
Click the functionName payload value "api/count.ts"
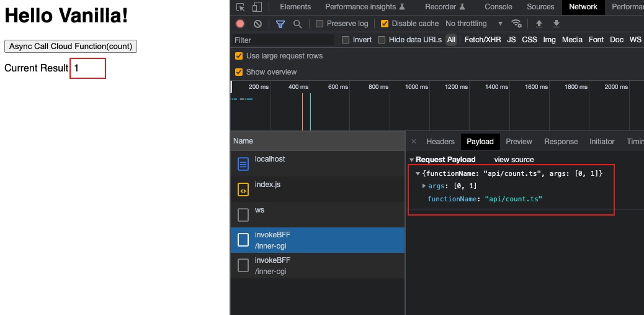(x=513, y=199)
